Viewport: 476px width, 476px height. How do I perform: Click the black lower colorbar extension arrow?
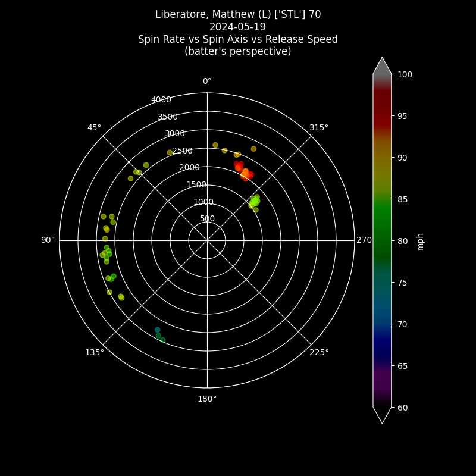tap(382, 415)
